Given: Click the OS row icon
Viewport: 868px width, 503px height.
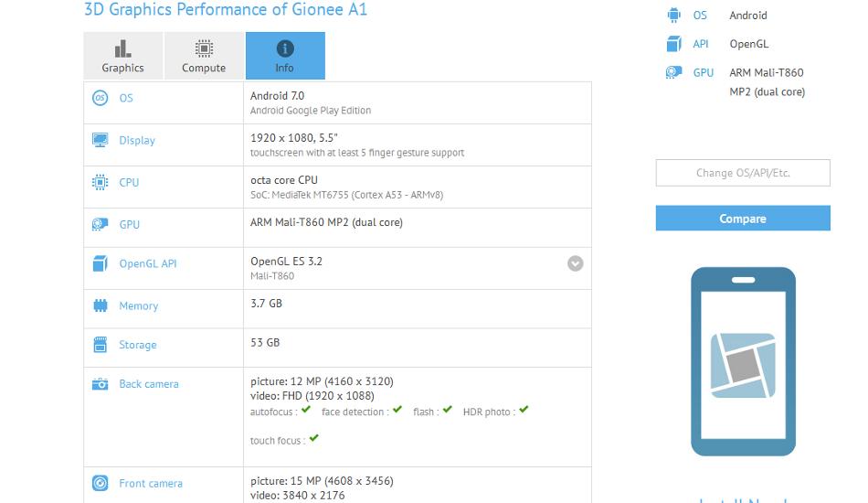Looking at the screenshot, I should point(100,98).
